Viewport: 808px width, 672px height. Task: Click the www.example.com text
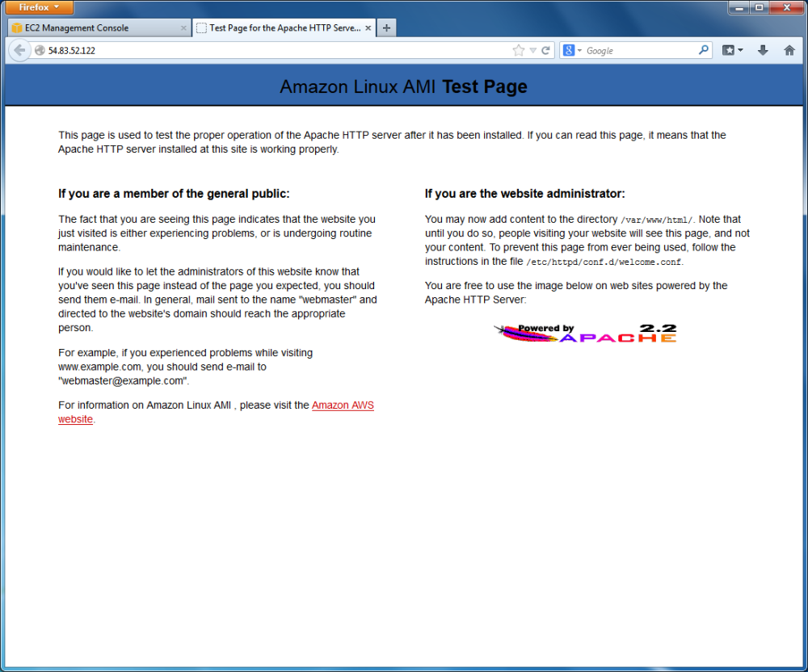[99, 367]
